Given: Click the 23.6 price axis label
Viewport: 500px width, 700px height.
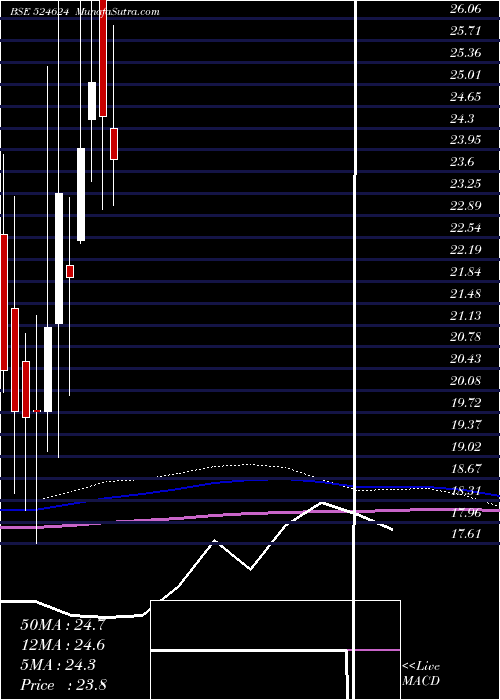Looking at the screenshot, I should pos(462,162).
